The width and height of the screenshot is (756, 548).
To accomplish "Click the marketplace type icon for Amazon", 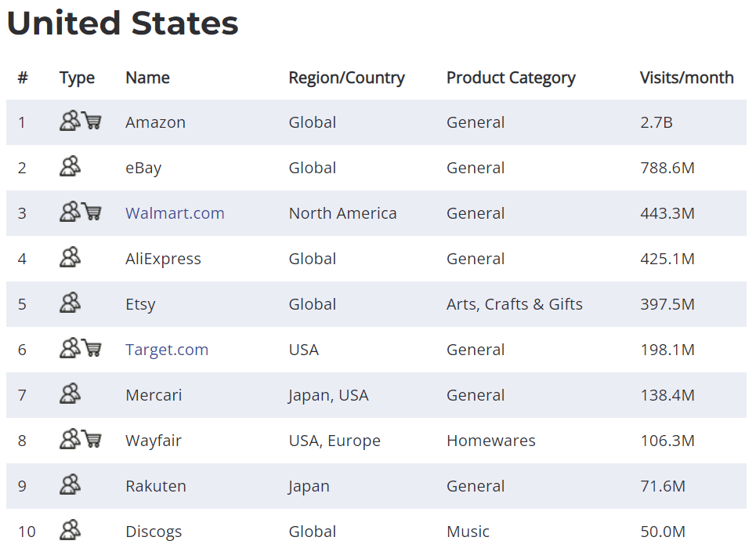I will tap(71, 122).
